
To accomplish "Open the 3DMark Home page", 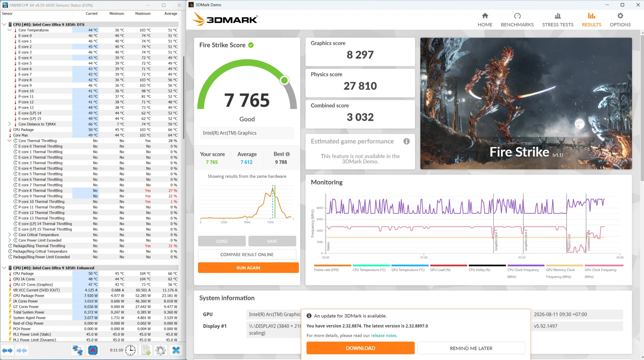I will (x=485, y=20).
